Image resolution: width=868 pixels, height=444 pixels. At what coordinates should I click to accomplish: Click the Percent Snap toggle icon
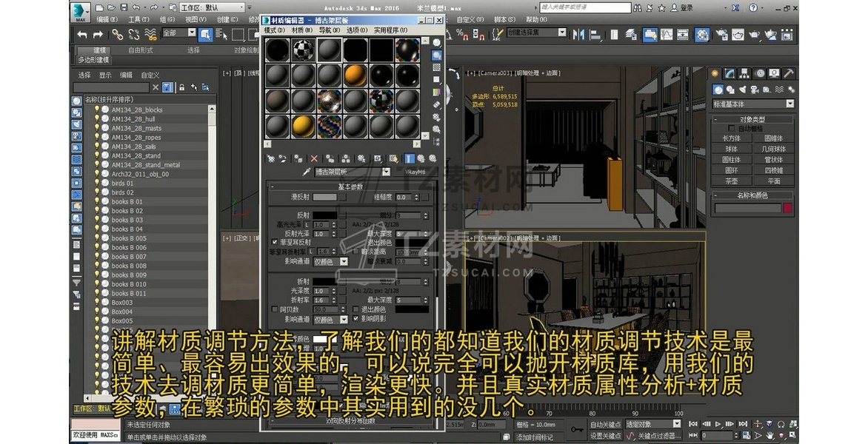click(x=461, y=35)
